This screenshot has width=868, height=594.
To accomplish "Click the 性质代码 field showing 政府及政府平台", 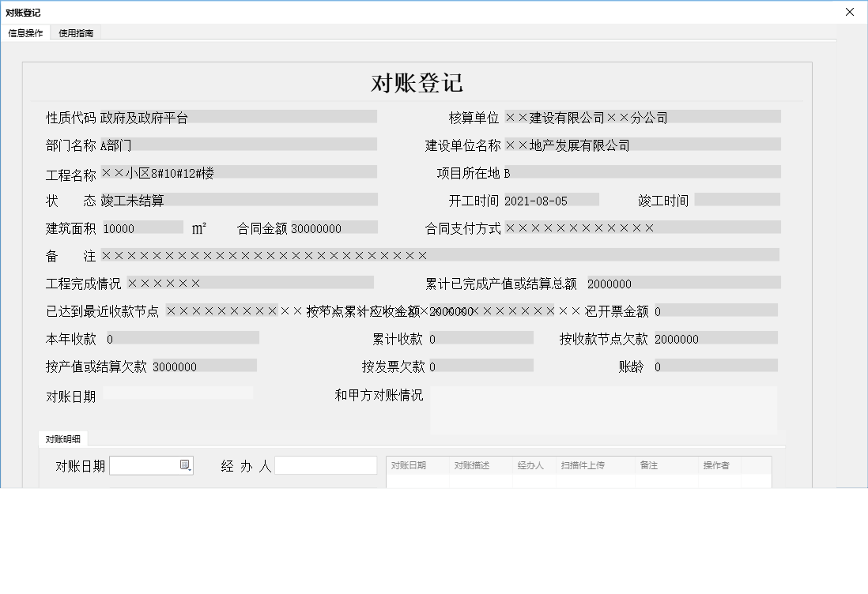I will coord(237,116).
